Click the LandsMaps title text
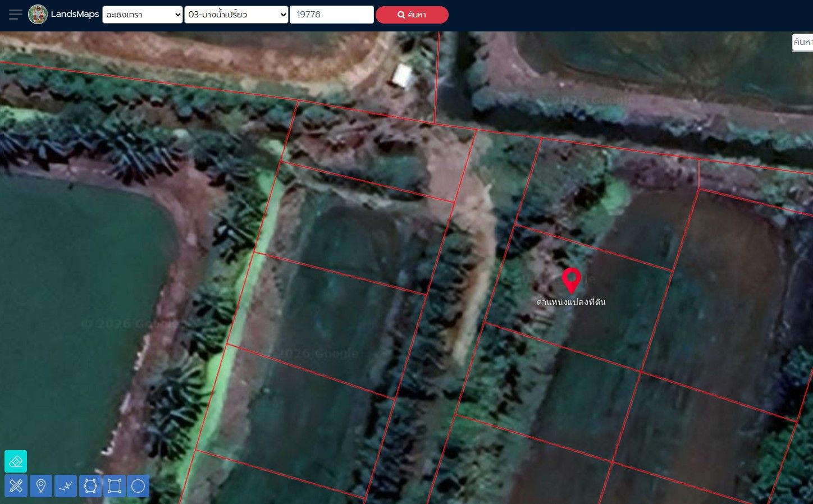The image size is (813, 504). click(75, 14)
